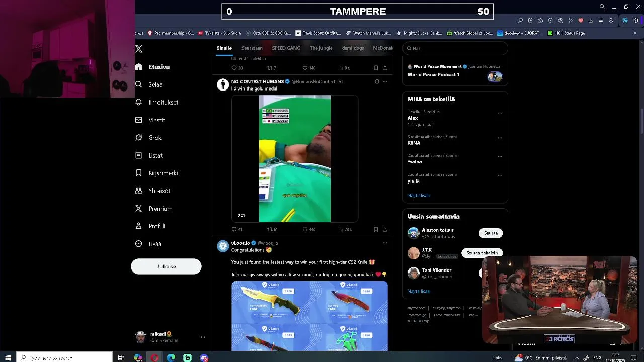The image size is (644, 362).
Task: Open the Selaa explore page
Action: (x=149, y=84)
